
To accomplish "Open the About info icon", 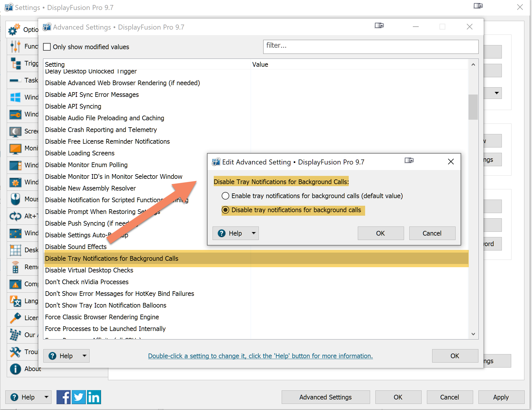I will [15, 369].
